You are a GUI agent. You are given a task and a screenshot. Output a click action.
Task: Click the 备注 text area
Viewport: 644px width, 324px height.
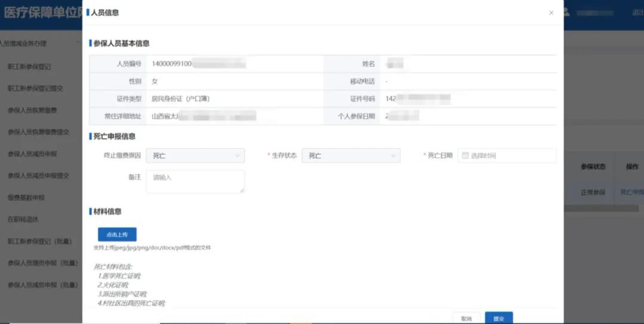pos(196,181)
